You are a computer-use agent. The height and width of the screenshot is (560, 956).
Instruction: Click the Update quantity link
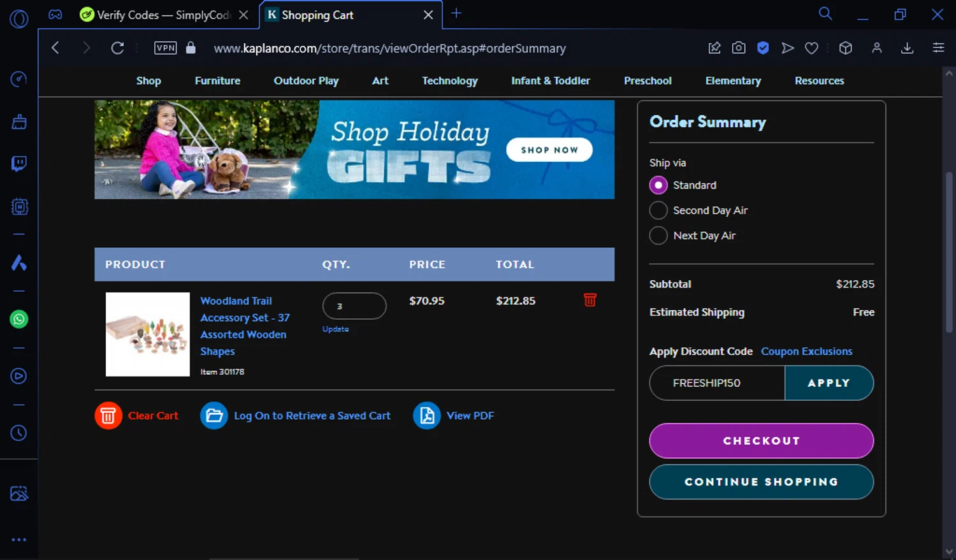pos(335,329)
